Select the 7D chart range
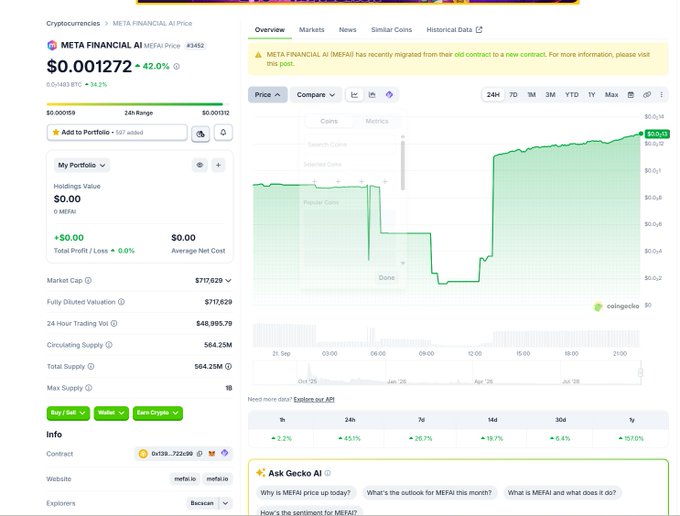Viewport: 680px width, 516px height. pos(513,95)
